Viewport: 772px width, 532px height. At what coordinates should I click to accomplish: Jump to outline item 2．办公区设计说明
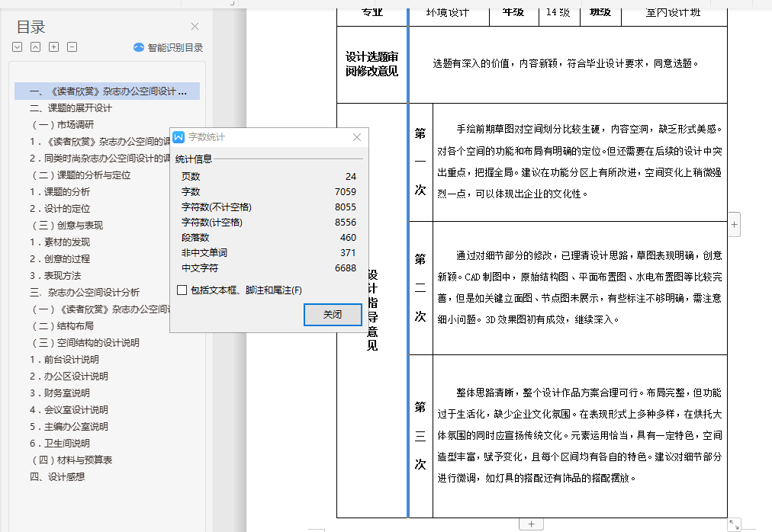69,376
